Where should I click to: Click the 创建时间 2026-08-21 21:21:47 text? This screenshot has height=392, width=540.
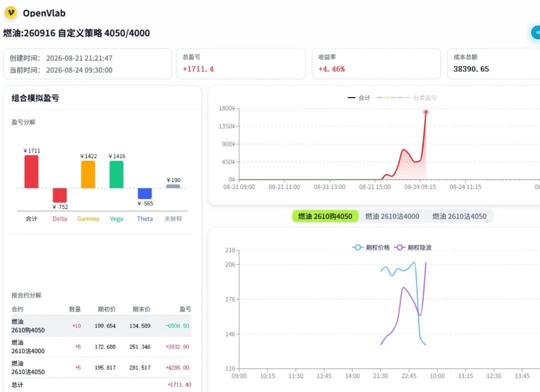pyautogui.click(x=61, y=58)
